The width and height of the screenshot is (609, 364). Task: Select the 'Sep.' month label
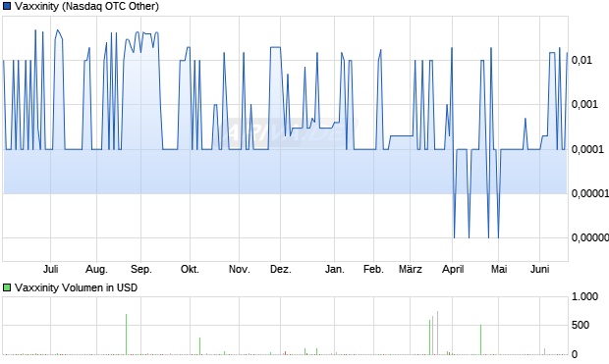point(141,269)
